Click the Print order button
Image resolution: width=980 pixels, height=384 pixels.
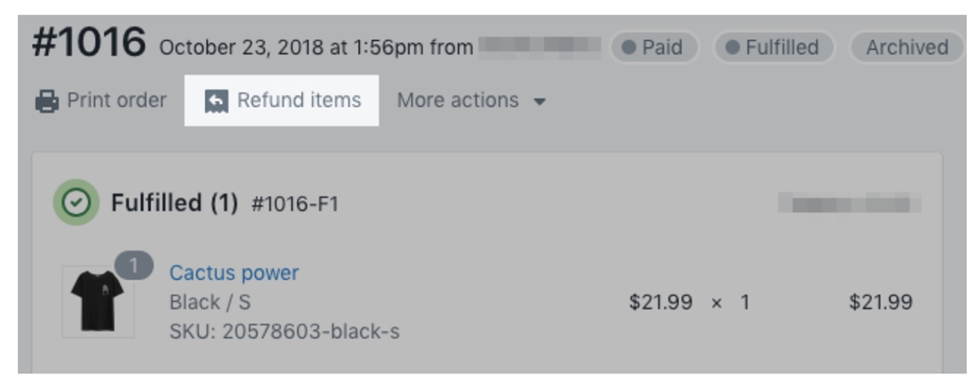tap(100, 100)
